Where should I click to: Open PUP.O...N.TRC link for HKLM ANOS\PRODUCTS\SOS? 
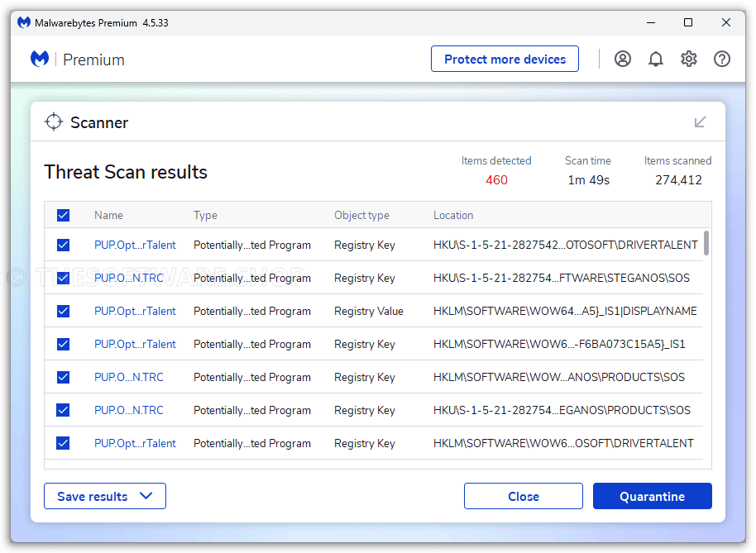(x=129, y=377)
